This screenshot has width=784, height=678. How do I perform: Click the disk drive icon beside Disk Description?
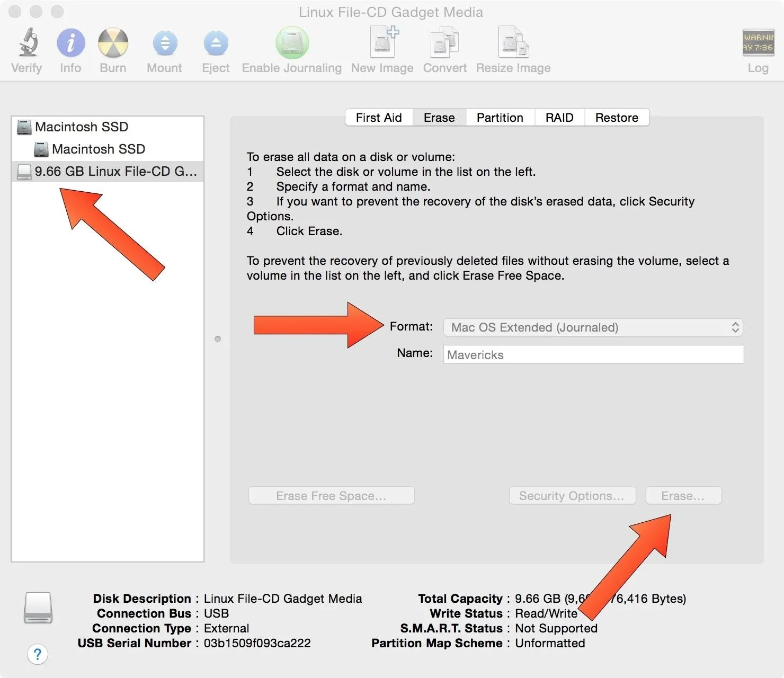point(38,608)
